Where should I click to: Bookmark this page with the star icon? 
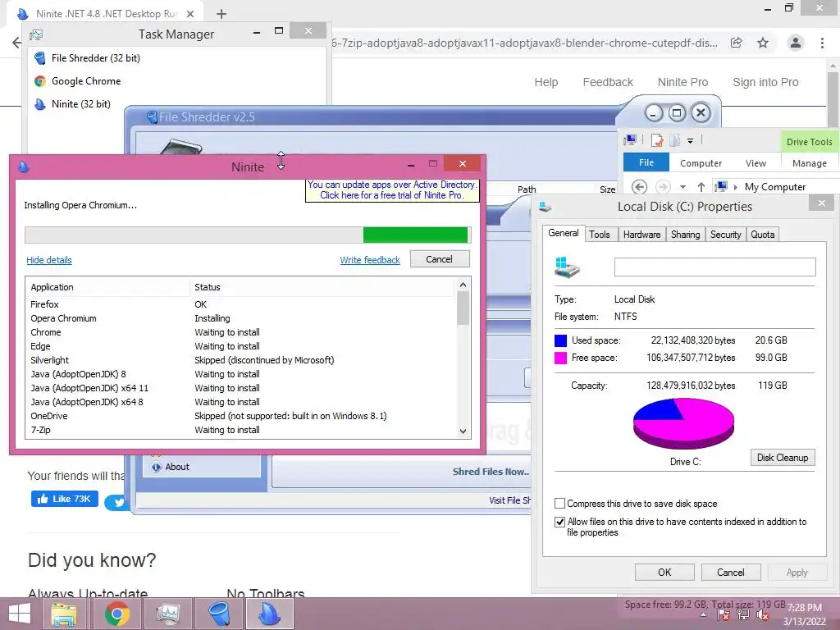[x=763, y=43]
